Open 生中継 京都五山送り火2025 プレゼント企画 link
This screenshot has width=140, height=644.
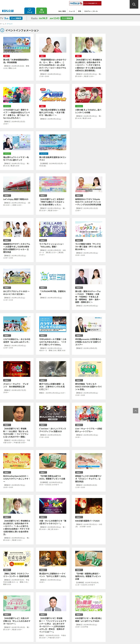click(52, 477)
